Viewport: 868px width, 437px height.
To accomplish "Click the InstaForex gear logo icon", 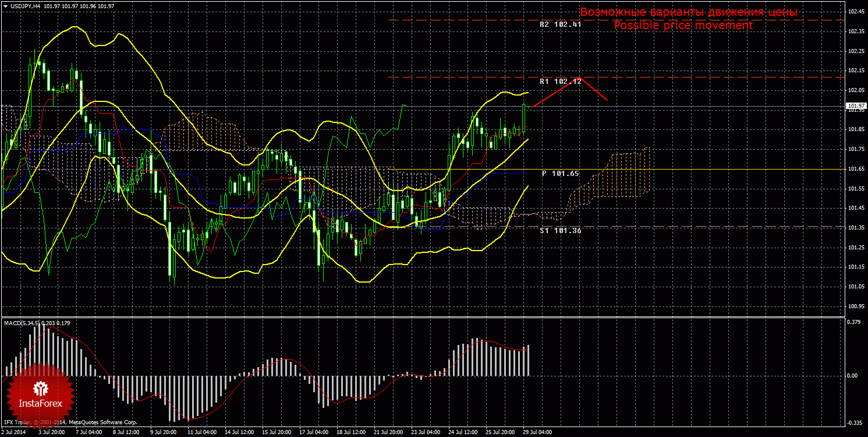I will pyautogui.click(x=40, y=388).
